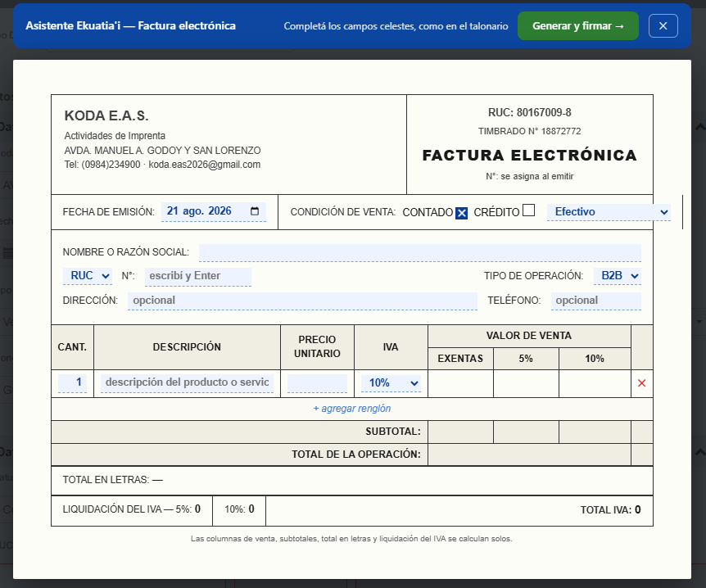Screen dimensions: 706x588
Task: Open the calendar picker for emission date
Action: (x=255, y=211)
